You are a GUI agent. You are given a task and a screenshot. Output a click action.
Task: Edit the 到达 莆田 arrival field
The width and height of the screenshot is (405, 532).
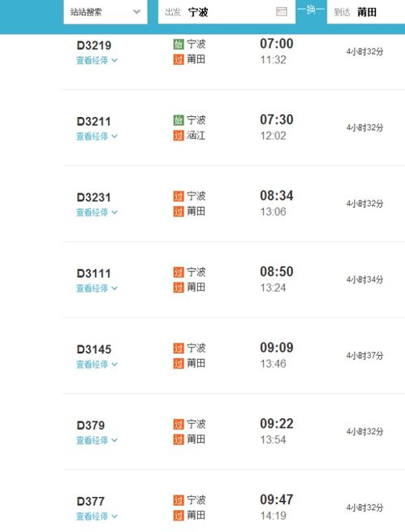tap(366, 12)
